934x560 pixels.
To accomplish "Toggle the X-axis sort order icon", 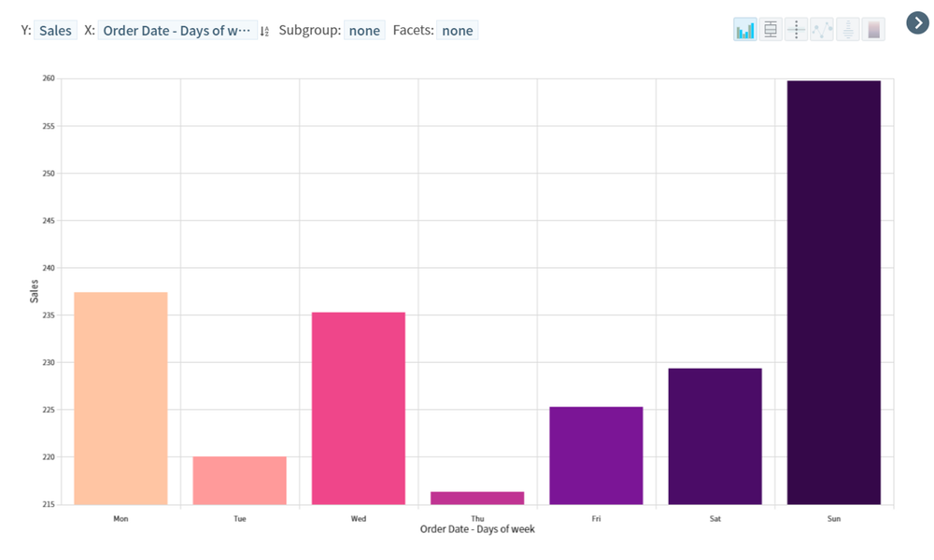I will pos(262,29).
